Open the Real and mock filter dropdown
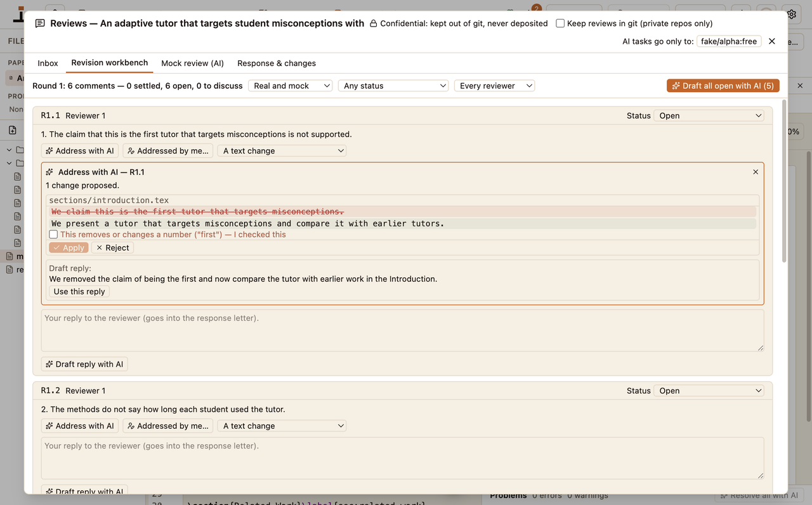Viewport: 812px width, 505px height. click(291, 86)
